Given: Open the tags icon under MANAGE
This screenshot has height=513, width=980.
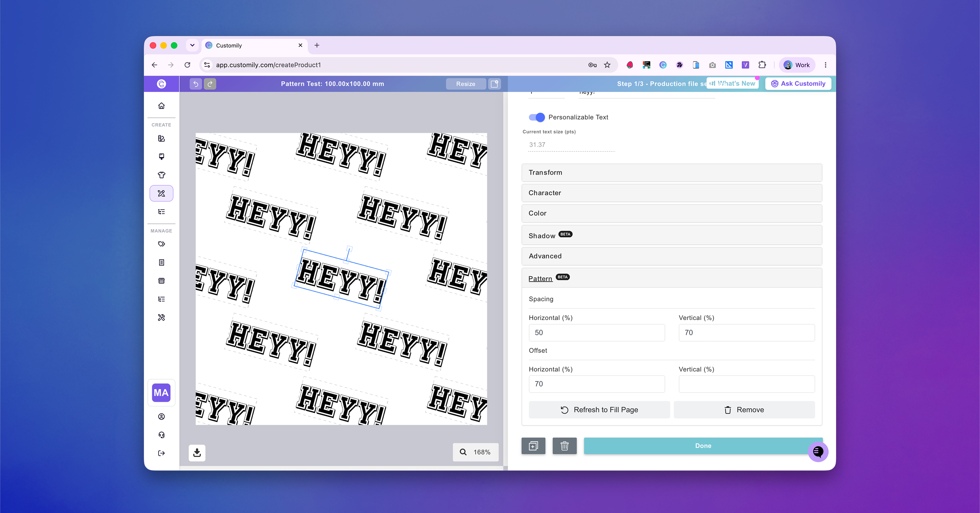Looking at the screenshot, I should (161, 244).
